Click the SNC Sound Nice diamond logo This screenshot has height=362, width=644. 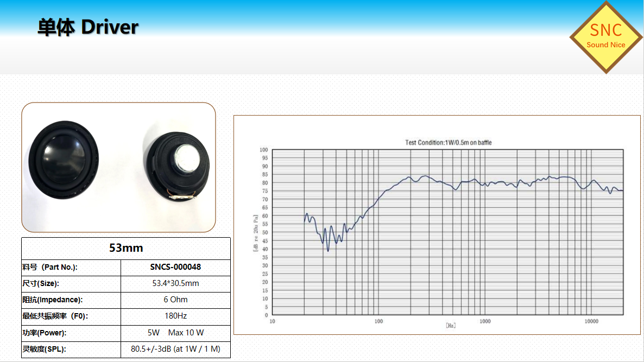[x=605, y=36]
